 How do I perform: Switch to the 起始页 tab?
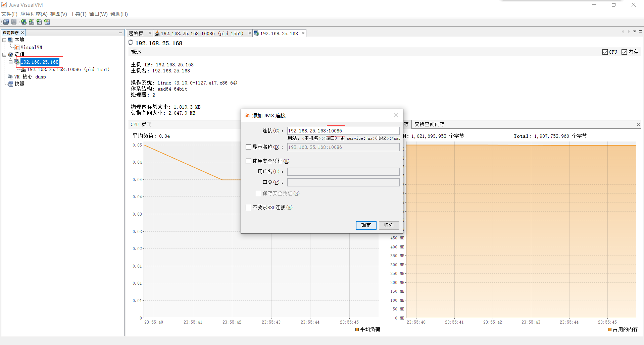[136, 33]
